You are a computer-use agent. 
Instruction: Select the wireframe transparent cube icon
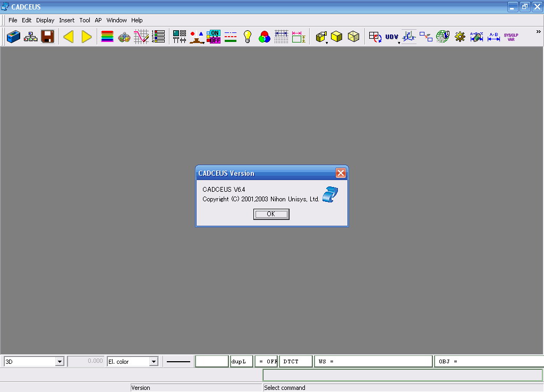tap(353, 37)
